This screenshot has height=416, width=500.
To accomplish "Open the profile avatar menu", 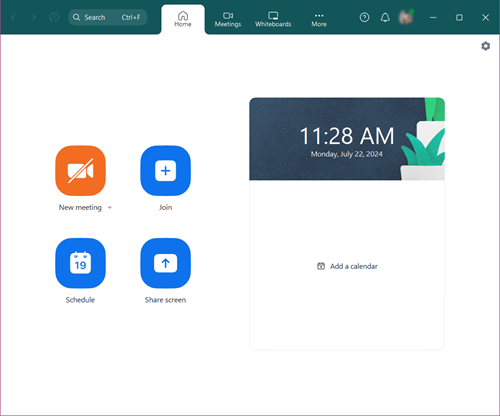I will 406,17.
